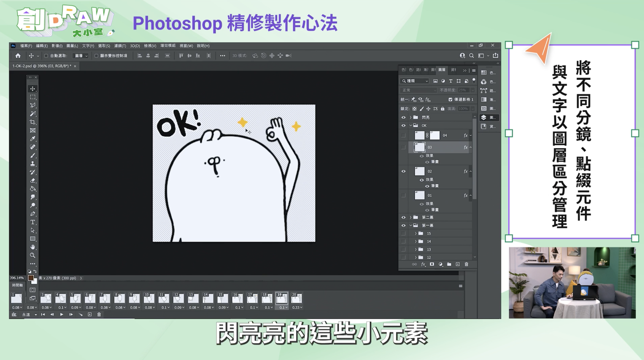
Task: Open the 視窗(W) menu
Action: (x=186, y=46)
